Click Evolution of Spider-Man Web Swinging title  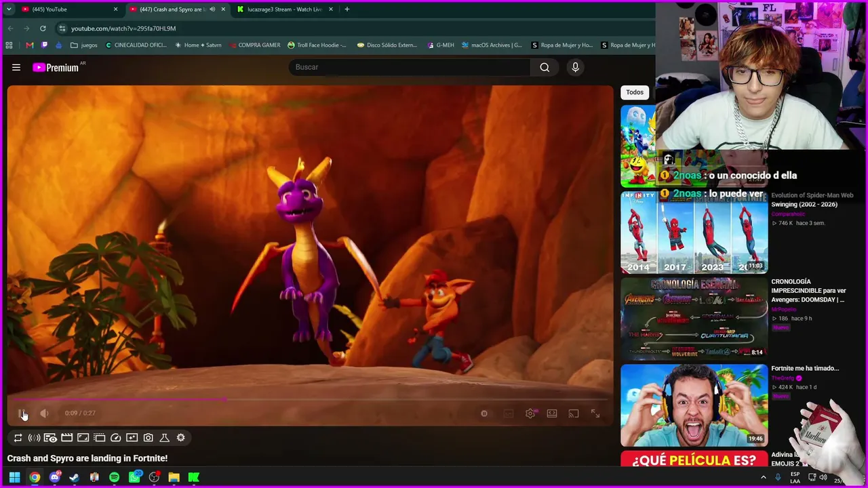812,200
